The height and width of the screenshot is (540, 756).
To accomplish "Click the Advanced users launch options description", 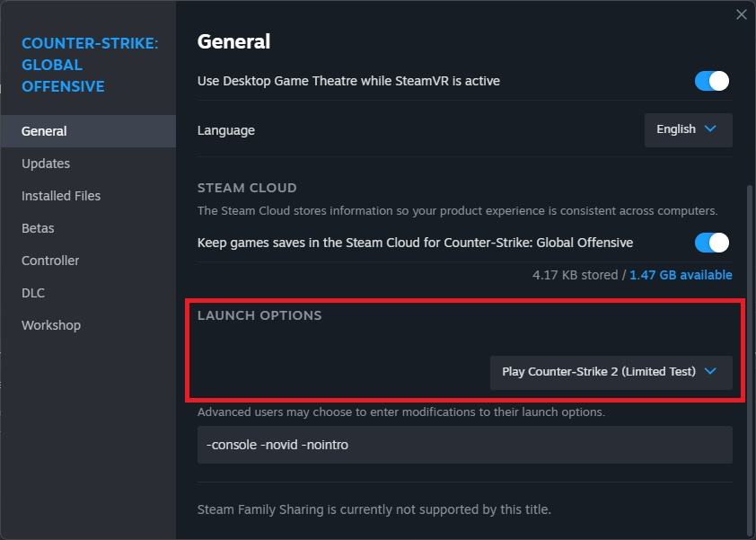I will (x=401, y=412).
